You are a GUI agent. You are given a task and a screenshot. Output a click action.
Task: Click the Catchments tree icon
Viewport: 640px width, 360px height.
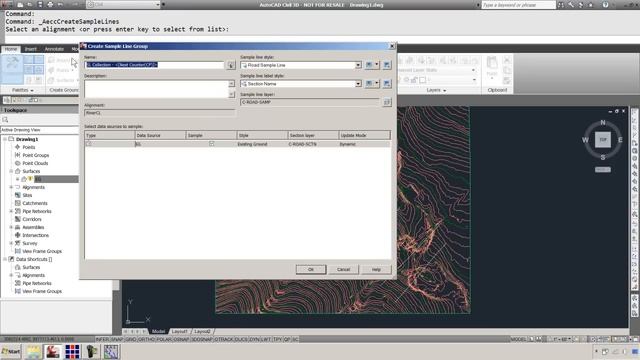[18, 203]
